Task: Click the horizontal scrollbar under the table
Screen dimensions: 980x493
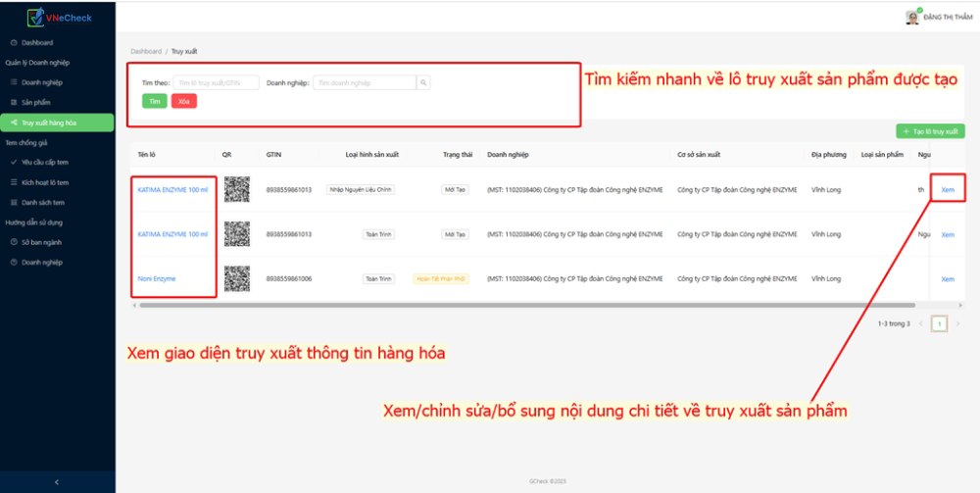Action: tap(527, 305)
